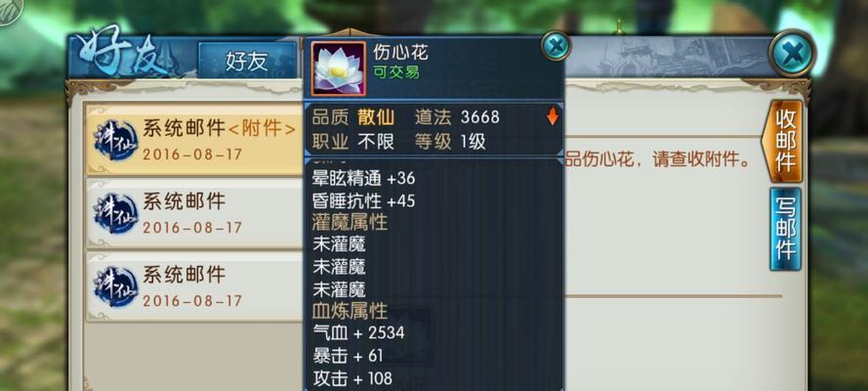Click the 诛仙 logo icon on second mail
This screenshot has height=391, width=868.
pyautogui.click(x=115, y=213)
